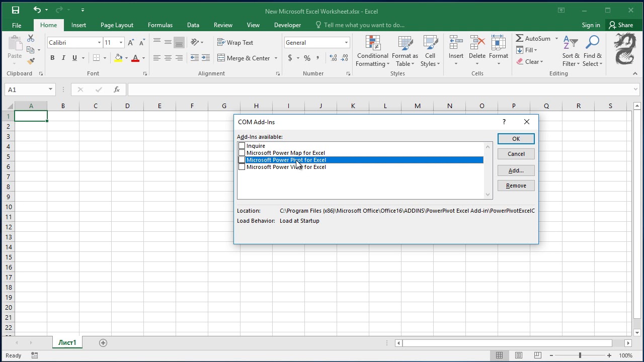Click the Align Left icon

[x=157, y=58]
